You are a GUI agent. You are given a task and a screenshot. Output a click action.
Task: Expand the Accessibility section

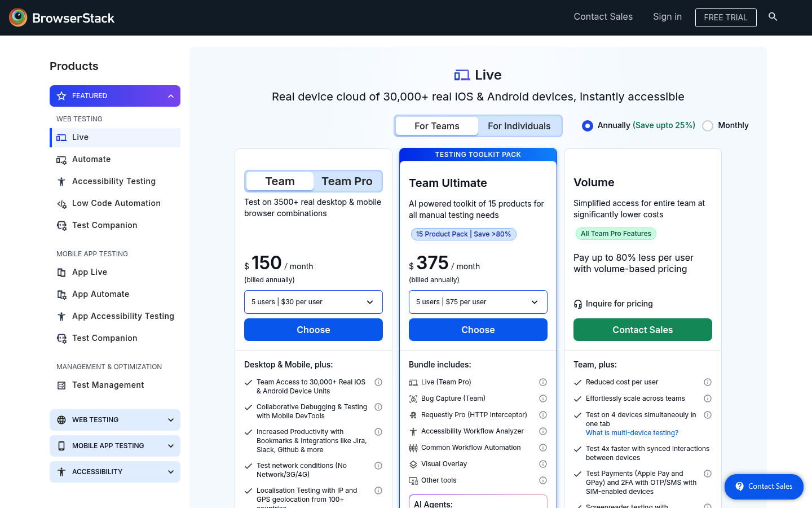click(x=115, y=472)
